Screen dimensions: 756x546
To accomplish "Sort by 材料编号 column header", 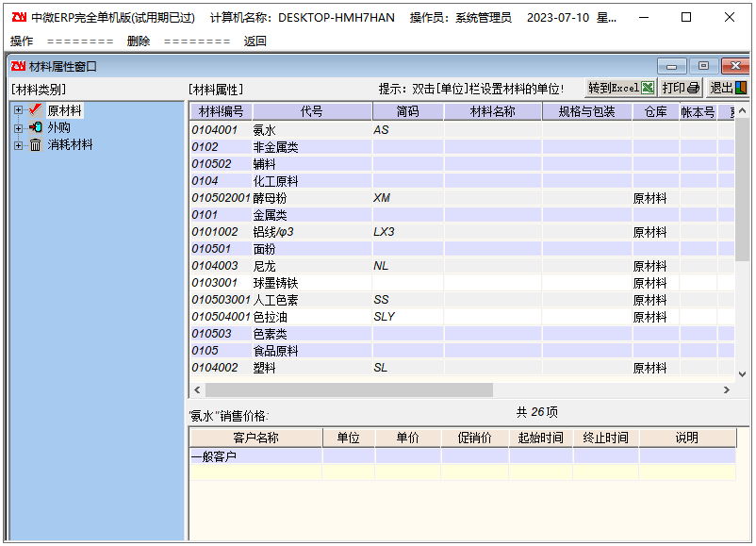I will click(x=221, y=112).
